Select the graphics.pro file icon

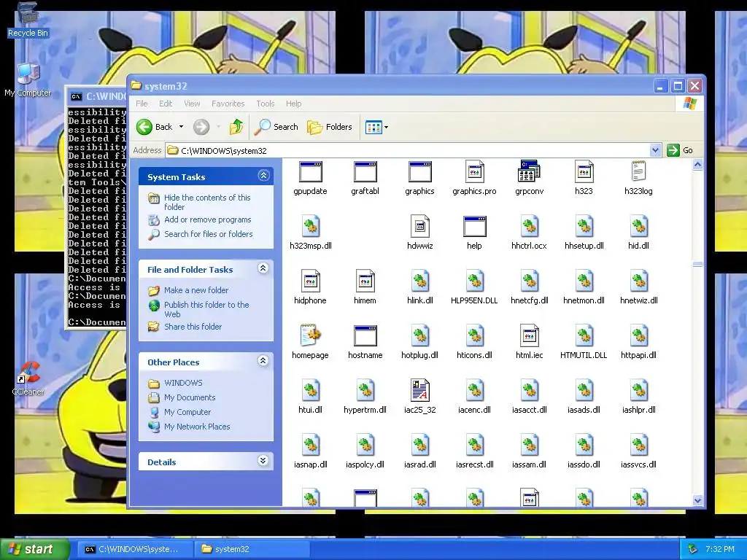(474, 171)
